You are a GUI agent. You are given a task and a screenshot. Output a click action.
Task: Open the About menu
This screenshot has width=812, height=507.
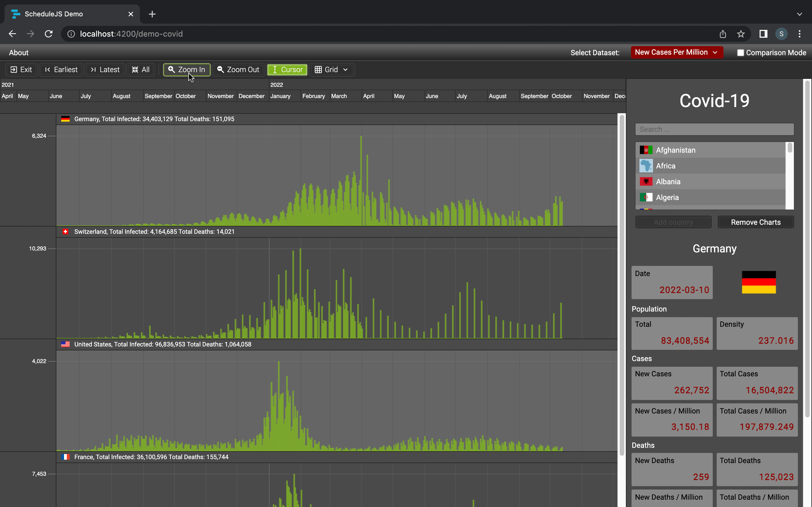(19, 53)
